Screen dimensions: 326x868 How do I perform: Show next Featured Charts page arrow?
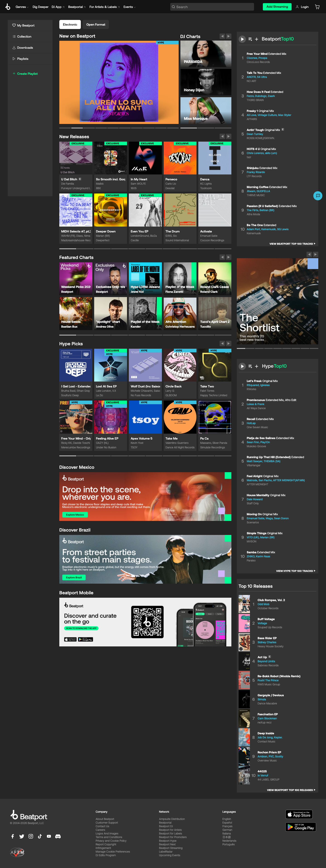[228, 257]
